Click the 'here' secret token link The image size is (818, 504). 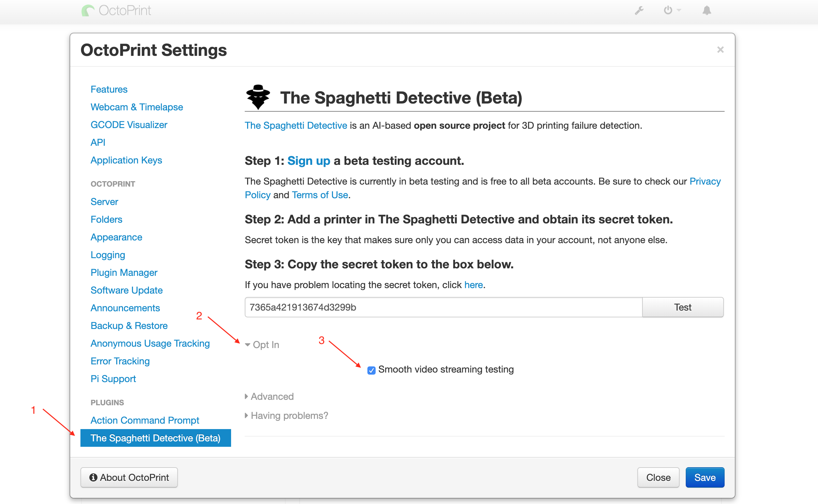pos(473,285)
